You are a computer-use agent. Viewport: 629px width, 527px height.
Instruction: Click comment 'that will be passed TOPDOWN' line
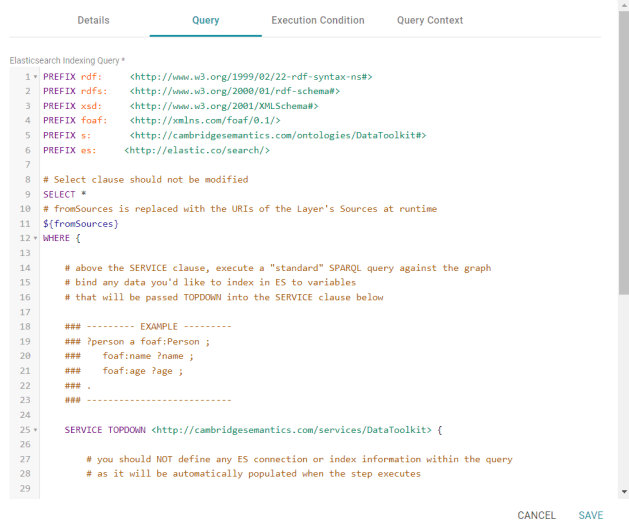point(224,297)
